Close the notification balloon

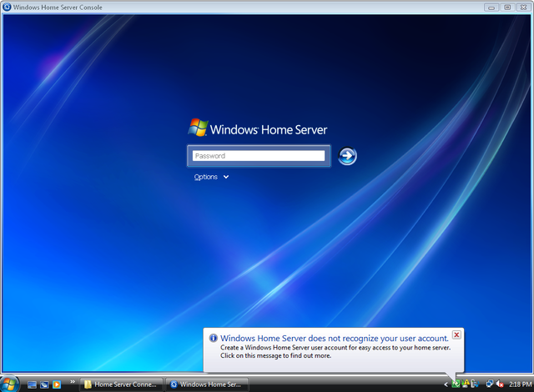click(456, 334)
